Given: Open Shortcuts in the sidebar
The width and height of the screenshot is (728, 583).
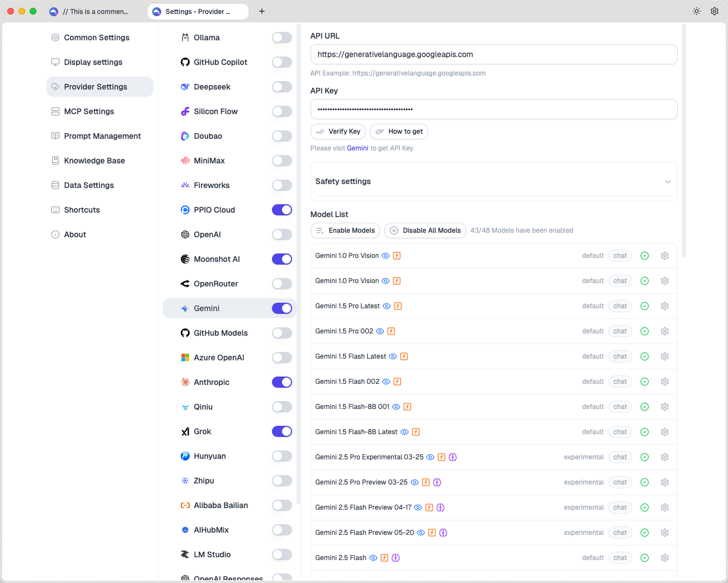Looking at the screenshot, I should 100,210.
